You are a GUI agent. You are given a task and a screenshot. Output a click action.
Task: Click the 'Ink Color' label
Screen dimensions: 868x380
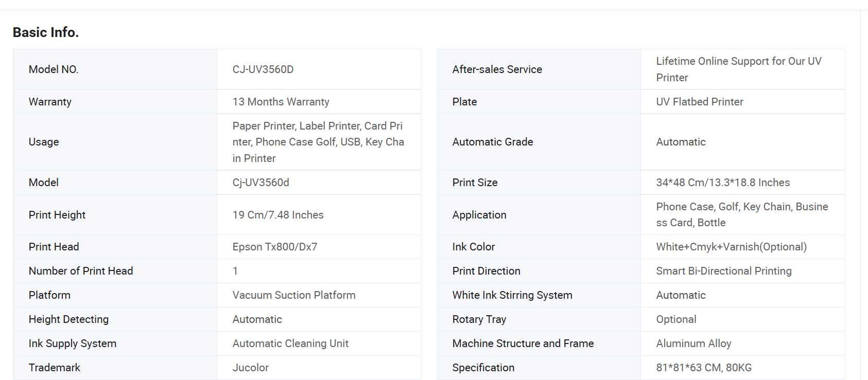point(474,247)
